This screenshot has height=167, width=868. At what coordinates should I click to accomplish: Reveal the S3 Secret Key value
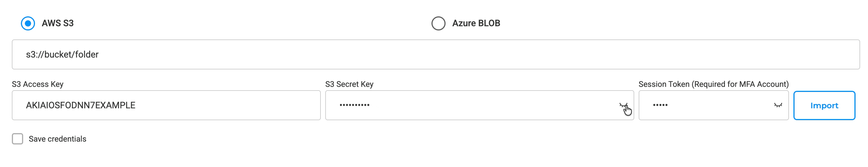623,106
